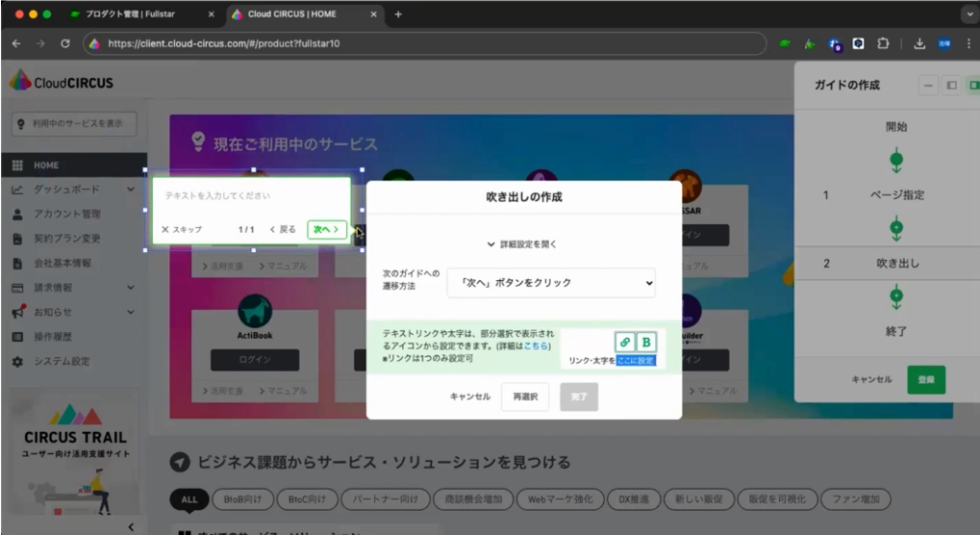
Task: Open アカウント管理 in the sidebar
Action: coord(67,213)
